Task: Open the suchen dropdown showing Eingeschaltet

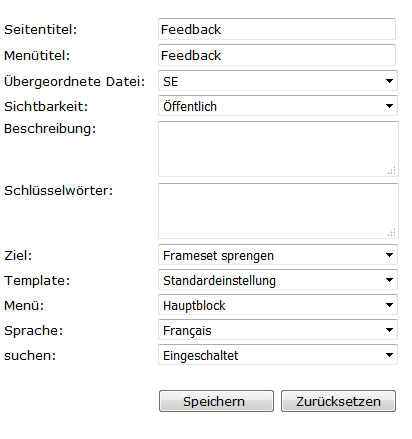Action: click(278, 355)
